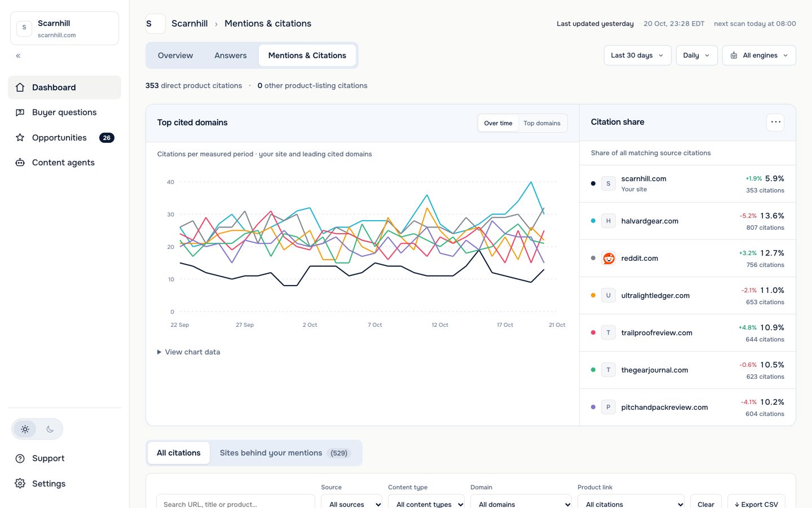The height and width of the screenshot is (508, 812).
Task: Click the P avatar for pitchandpackreview.com
Action: (608, 408)
